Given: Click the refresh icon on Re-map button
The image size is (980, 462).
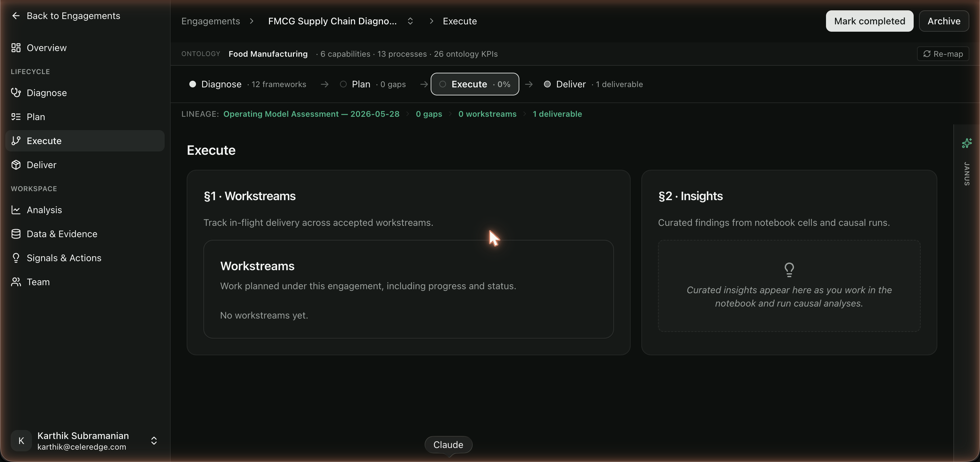Looking at the screenshot, I should pyautogui.click(x=927, y=54).
